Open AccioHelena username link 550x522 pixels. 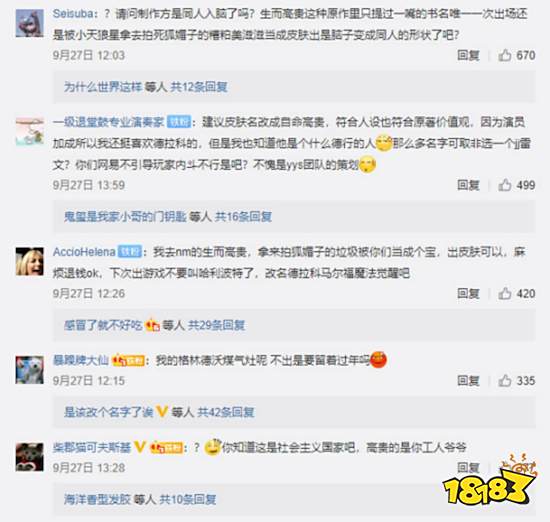click(x=84, y=252)
